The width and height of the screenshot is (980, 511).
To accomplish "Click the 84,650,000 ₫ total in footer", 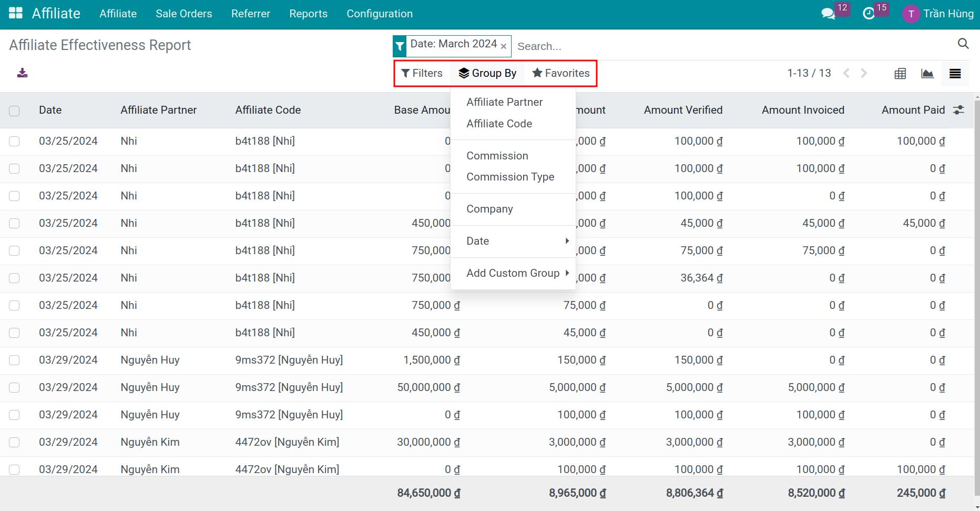I will coord(428,493).
